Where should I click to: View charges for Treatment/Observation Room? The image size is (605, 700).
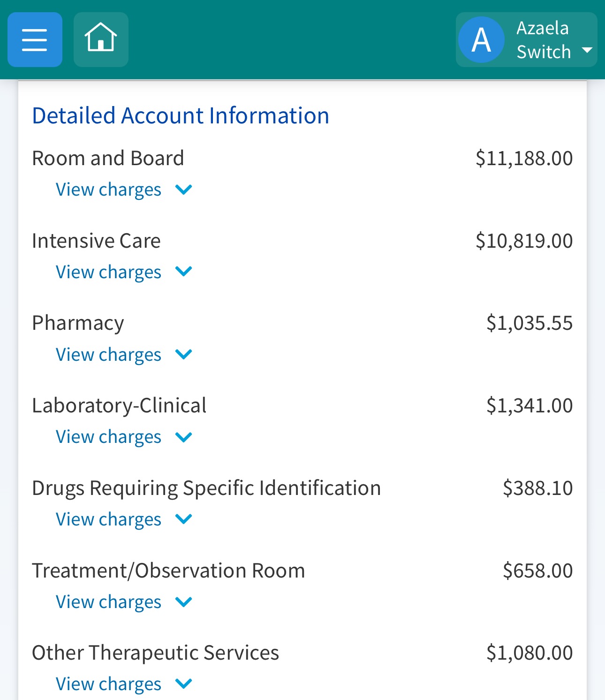(108, 602)
